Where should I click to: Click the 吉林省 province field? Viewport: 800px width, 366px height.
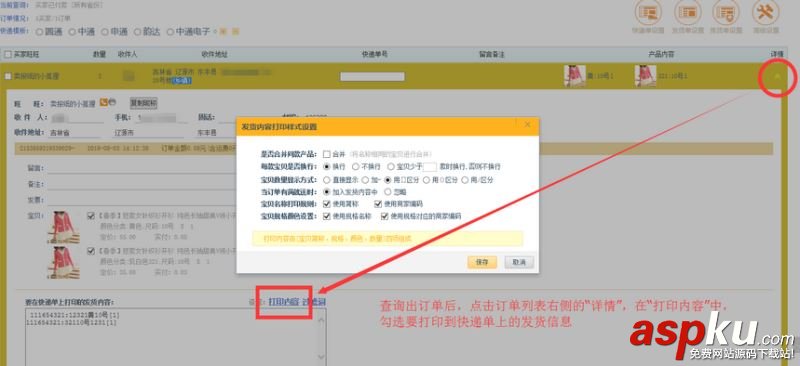tap(74, 133)
